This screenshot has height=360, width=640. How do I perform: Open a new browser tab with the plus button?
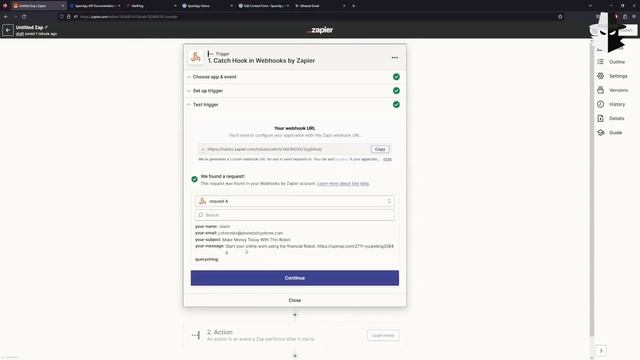[x=353, y=6]
